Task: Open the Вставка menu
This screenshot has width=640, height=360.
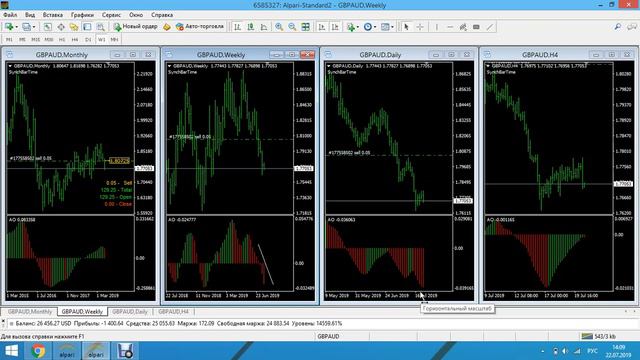Action: 53,15
